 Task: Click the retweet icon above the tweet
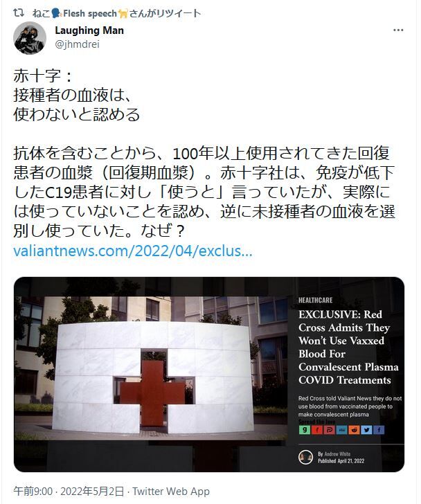point(19,13)
